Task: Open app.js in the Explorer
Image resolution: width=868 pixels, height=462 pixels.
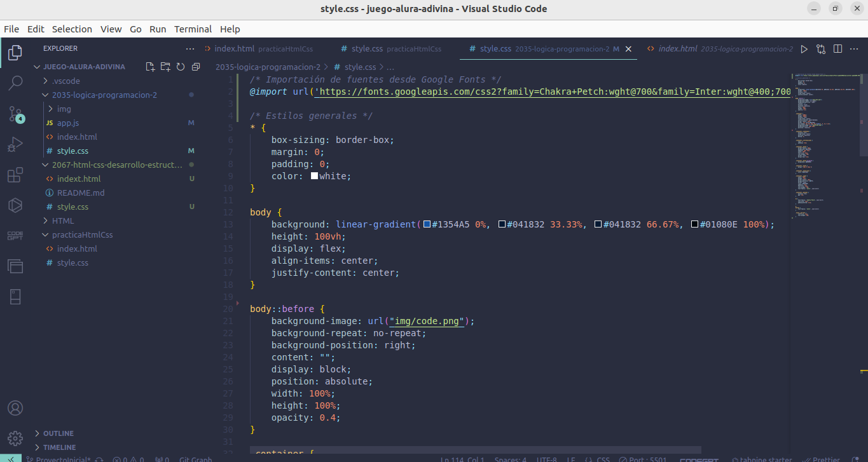Action: (67, 123)
